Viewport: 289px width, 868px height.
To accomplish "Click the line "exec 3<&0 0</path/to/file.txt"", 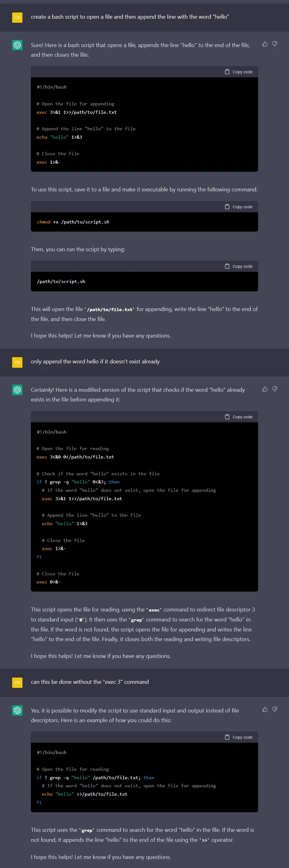I will coord(75,457).
